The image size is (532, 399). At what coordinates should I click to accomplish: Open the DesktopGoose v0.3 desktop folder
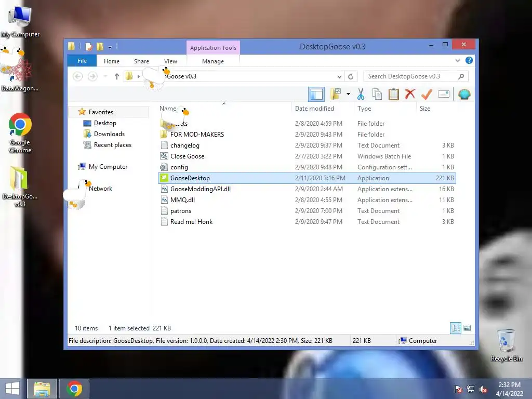tap(20, 187)
